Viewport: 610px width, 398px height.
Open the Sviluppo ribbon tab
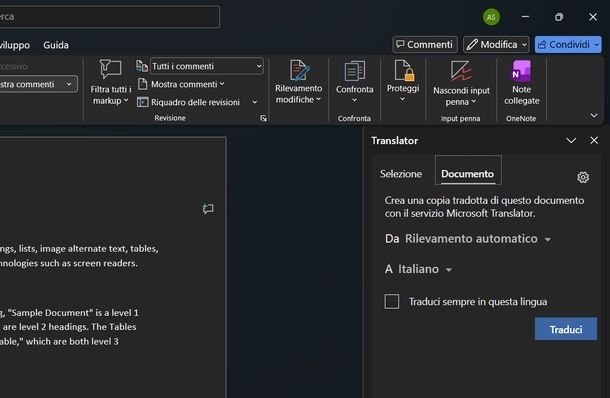point(15,45)
